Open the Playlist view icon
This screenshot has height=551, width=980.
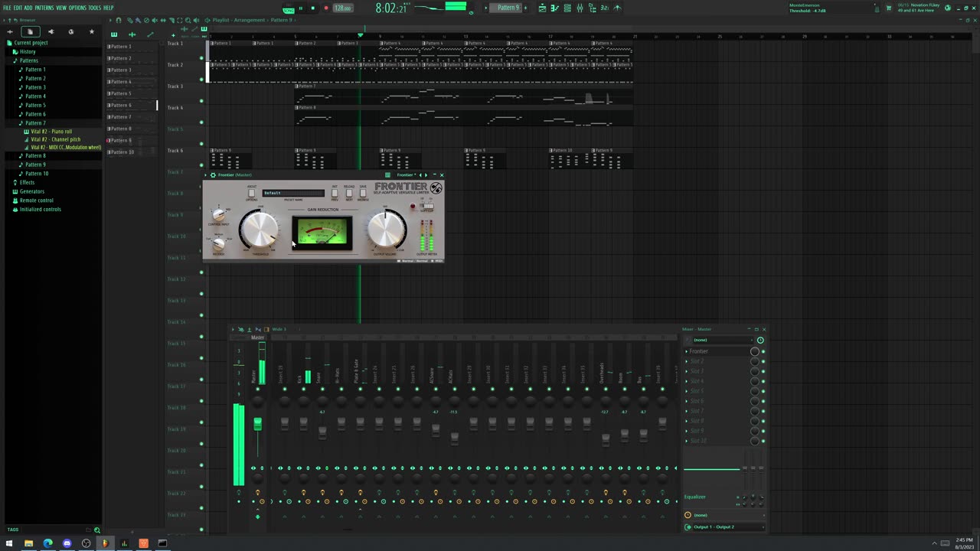pyautogui.click(x=542, y=8)
